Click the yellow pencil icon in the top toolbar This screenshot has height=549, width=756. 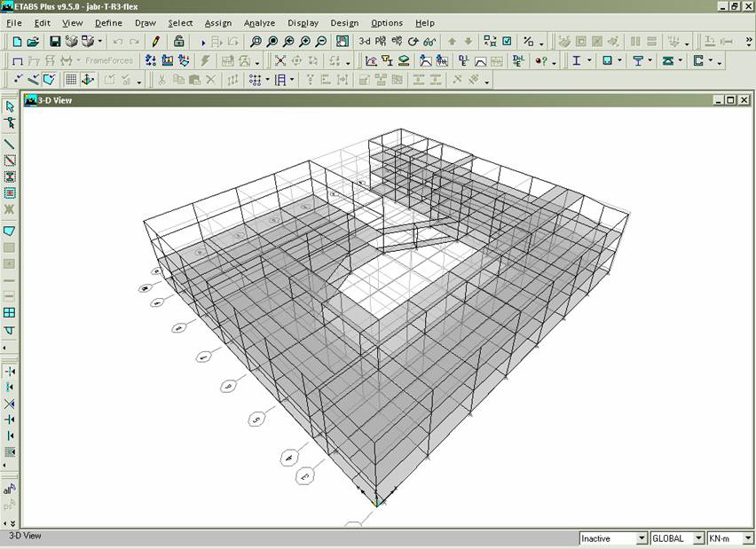[x=156, y=42]
